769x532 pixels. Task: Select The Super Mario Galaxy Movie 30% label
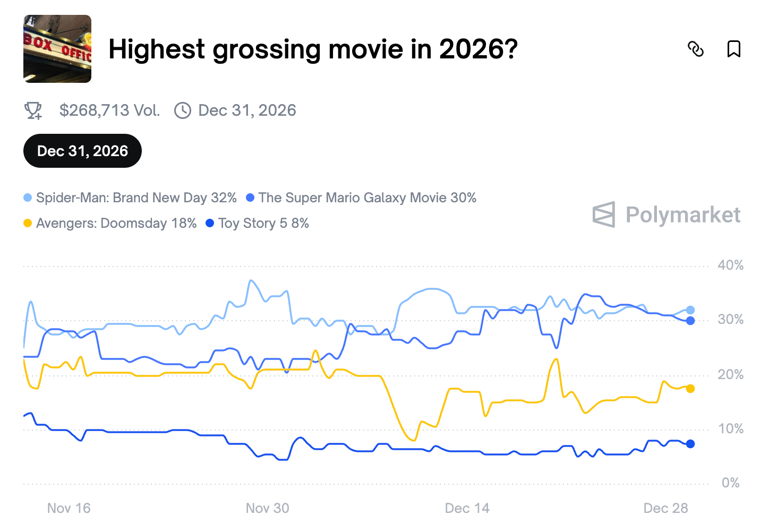click(367, 198)
